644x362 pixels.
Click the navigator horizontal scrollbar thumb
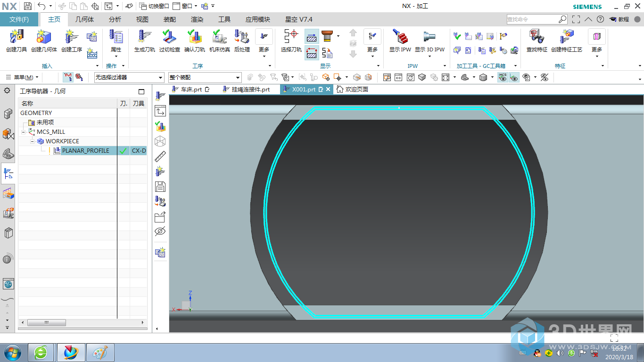tap(46, 323)
